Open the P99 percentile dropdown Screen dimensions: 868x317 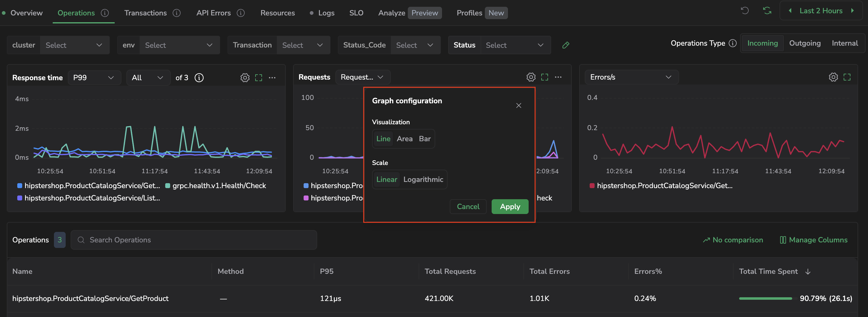(x=94, y=78)
